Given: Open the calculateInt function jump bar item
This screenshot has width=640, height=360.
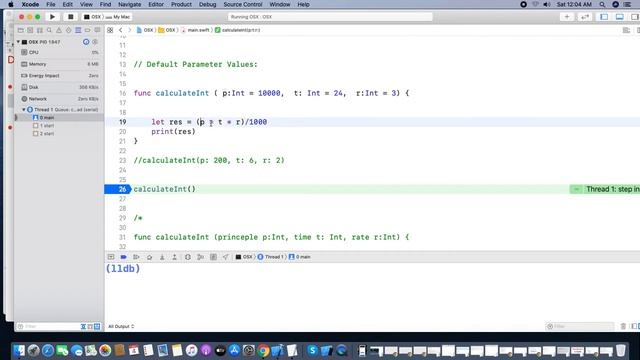Looking at the screenshot, I should click(238, 30).
